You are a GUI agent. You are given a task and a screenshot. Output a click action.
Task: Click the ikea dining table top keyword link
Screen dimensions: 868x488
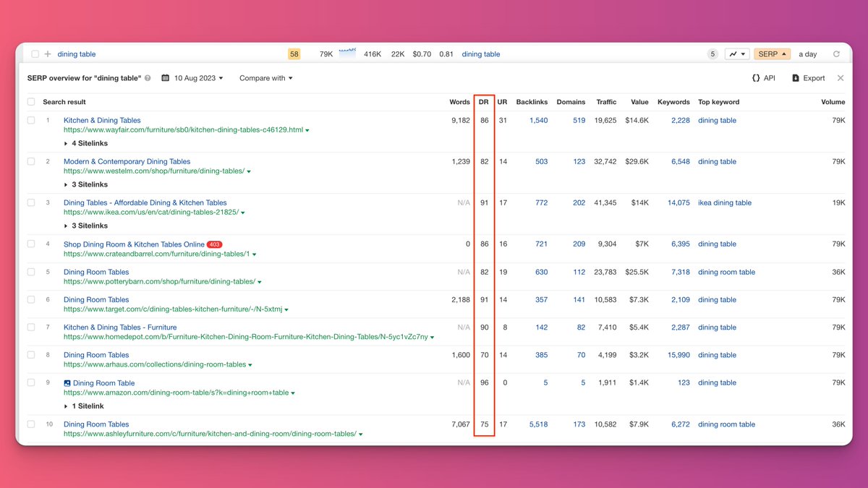tap(725, 203)
